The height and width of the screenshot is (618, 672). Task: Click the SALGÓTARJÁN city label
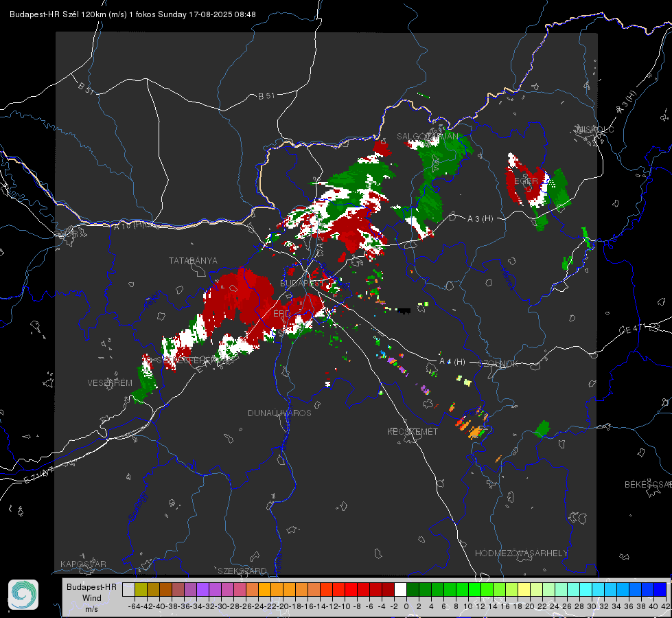click(427, 137)
